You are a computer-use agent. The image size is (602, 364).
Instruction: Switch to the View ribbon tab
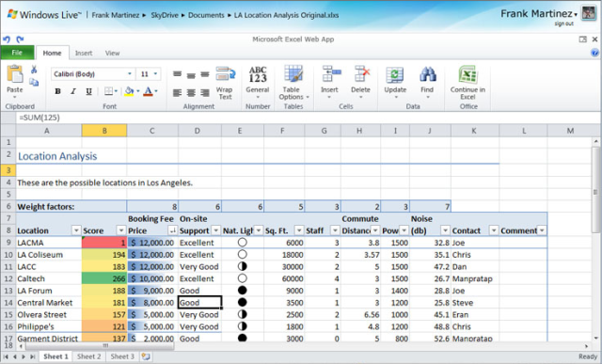113,53
